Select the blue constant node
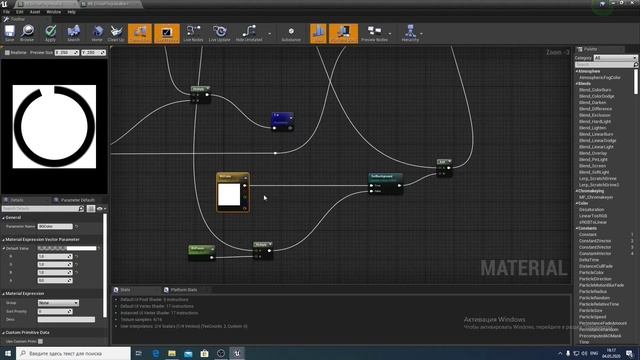This screenshot has height=360, width=640. point(282,121)
